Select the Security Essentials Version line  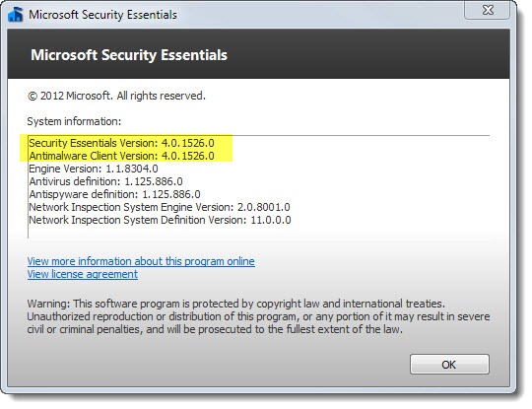(121, 143)
